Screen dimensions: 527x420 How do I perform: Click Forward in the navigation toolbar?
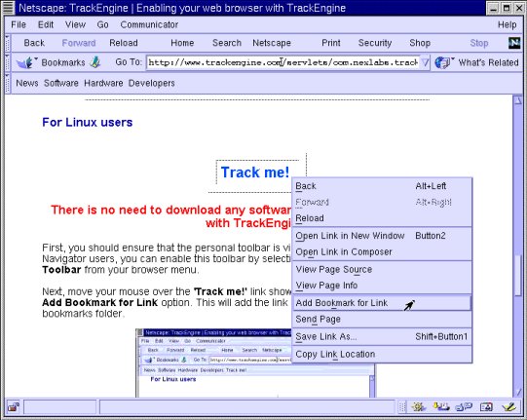79,43
